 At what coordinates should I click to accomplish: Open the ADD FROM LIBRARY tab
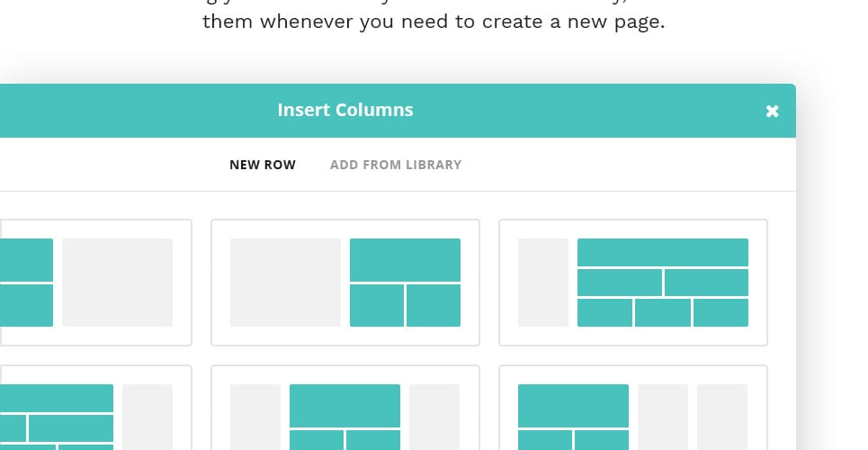pos(396,165)
